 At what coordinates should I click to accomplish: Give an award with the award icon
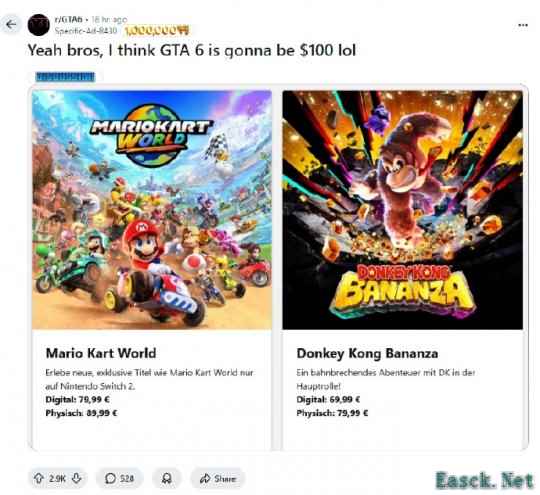[167, 478]
